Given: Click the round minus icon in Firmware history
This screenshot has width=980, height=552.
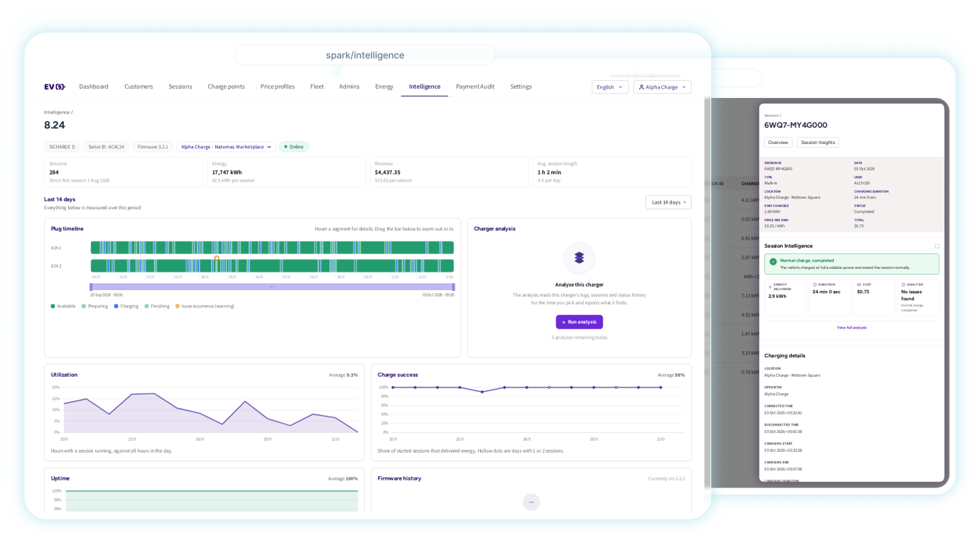Looking at the screenshot, I should [x=531, y=502].
